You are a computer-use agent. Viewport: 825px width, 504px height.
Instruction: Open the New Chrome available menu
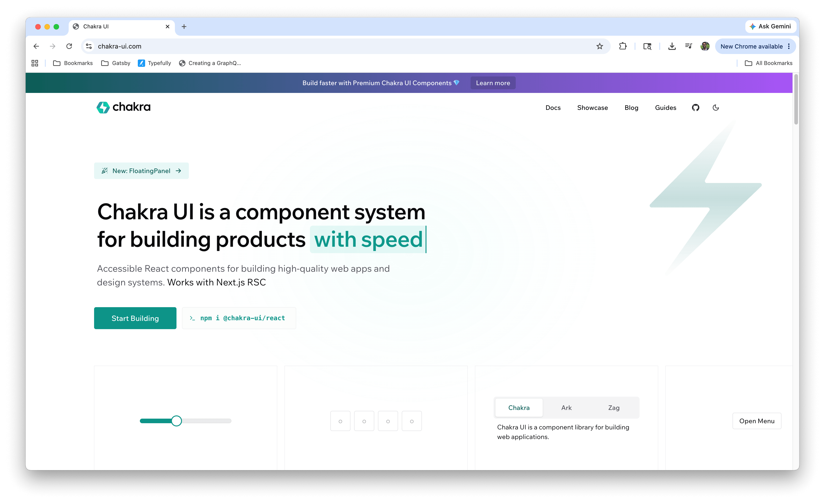[x=755, y=46]
